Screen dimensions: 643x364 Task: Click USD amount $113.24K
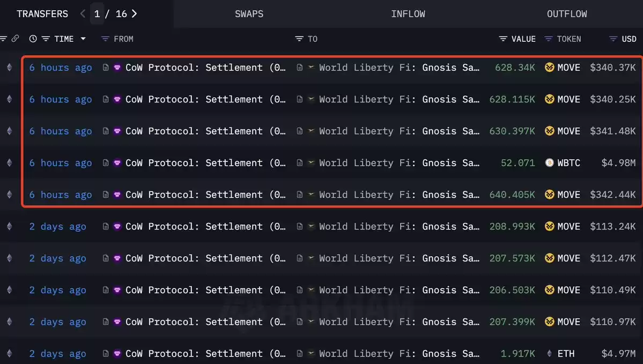point(612,226)
